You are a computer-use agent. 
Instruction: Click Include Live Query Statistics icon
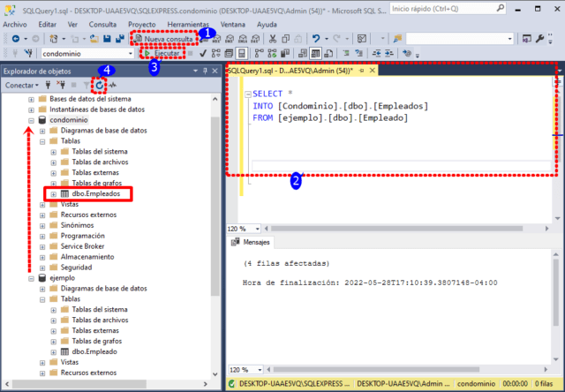[x=272, y=54]
